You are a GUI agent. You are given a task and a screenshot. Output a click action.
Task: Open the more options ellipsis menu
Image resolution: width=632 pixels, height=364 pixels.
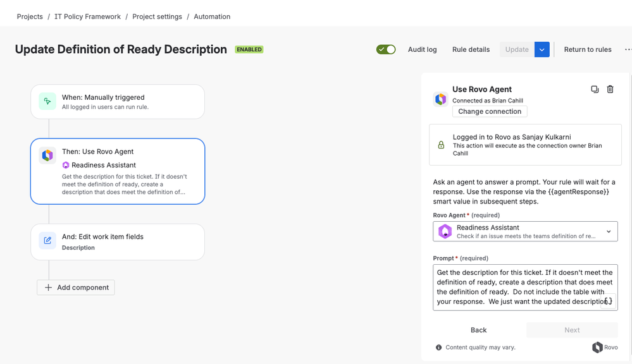[x=628, y=49]
